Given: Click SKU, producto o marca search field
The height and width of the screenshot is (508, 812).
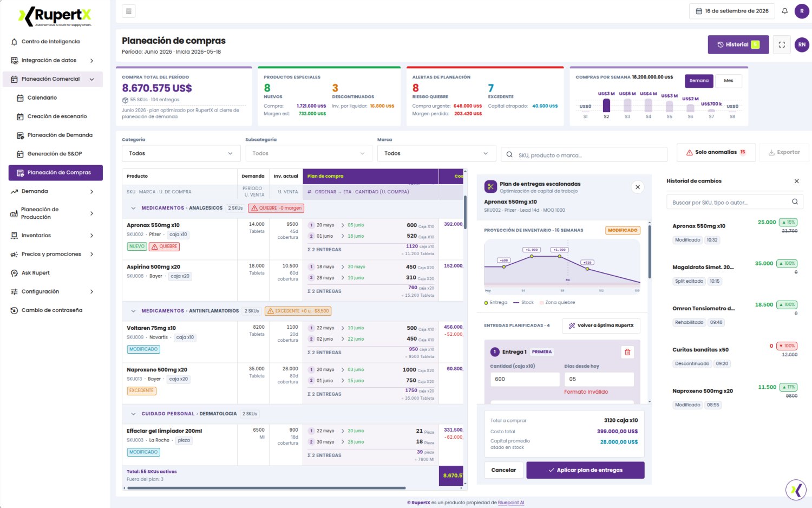Looking at the screenshot, I should click(584, 155).
